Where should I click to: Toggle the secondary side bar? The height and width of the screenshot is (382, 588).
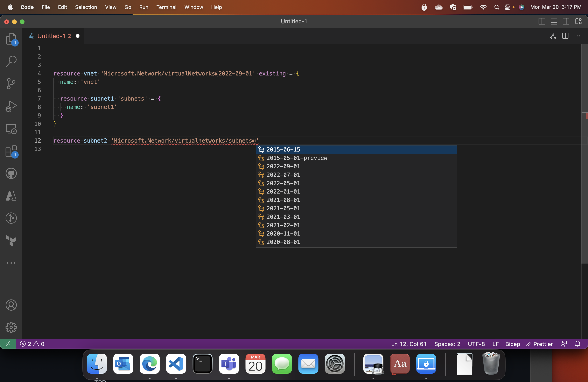pyautogui.click(x=566, y=21)
